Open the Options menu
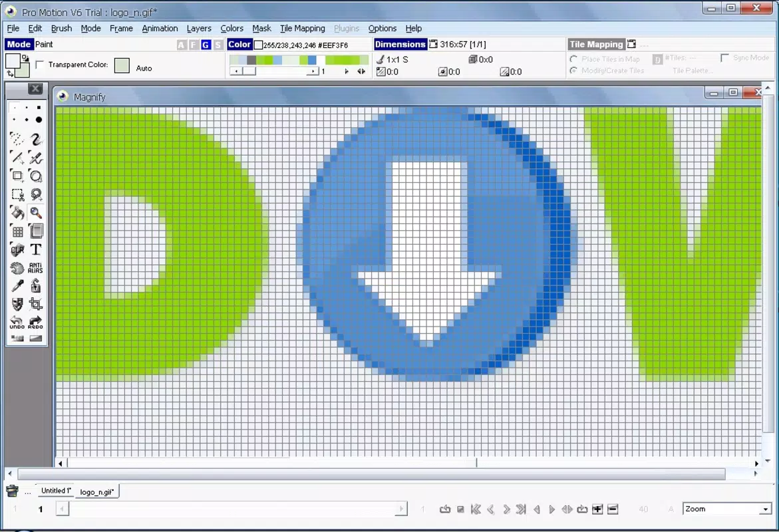This screenshot has height=532, width=779. [x=383, y=29]
